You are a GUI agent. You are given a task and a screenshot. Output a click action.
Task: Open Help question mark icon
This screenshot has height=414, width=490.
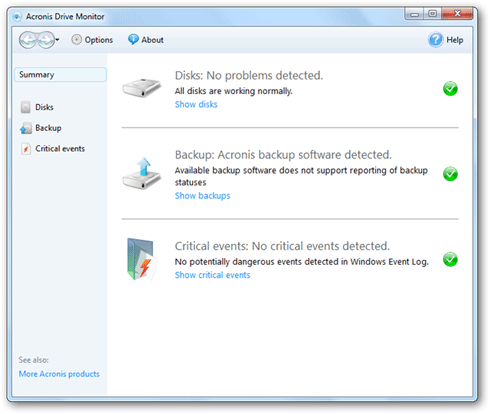[x=436, y=40]
